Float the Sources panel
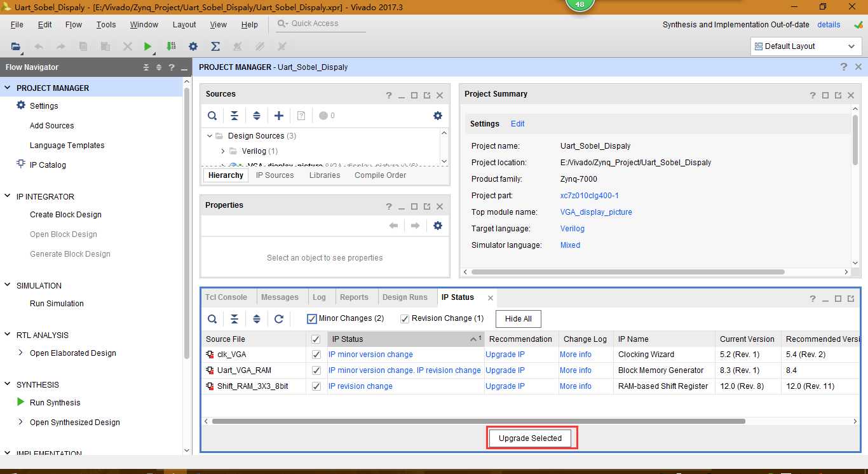Screen dimensions: 868x474 [x=427, y=95]
